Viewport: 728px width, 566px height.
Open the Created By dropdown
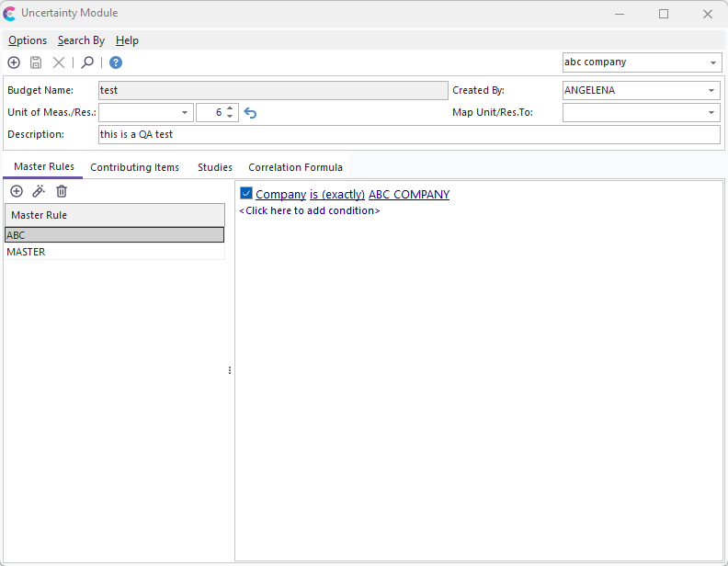[712, 90]
